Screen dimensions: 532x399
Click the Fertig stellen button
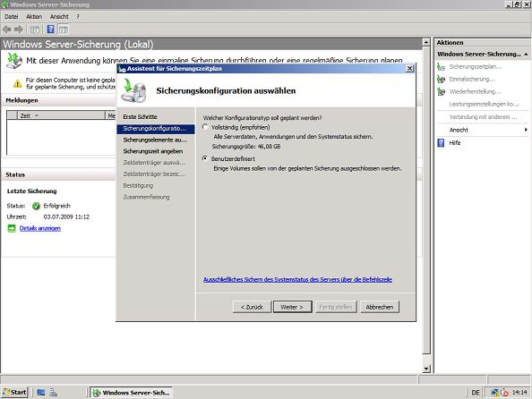(x=336, y=307)
